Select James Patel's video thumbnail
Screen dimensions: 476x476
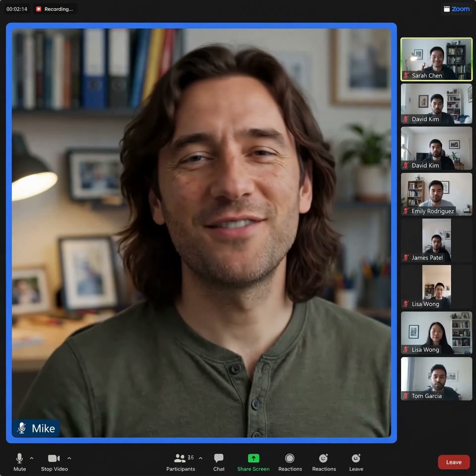[x=436, y=240]
